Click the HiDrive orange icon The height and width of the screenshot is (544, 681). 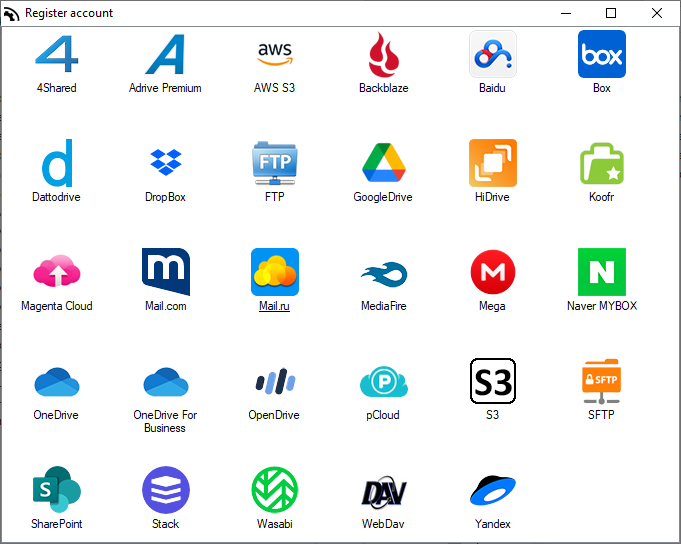493,163
